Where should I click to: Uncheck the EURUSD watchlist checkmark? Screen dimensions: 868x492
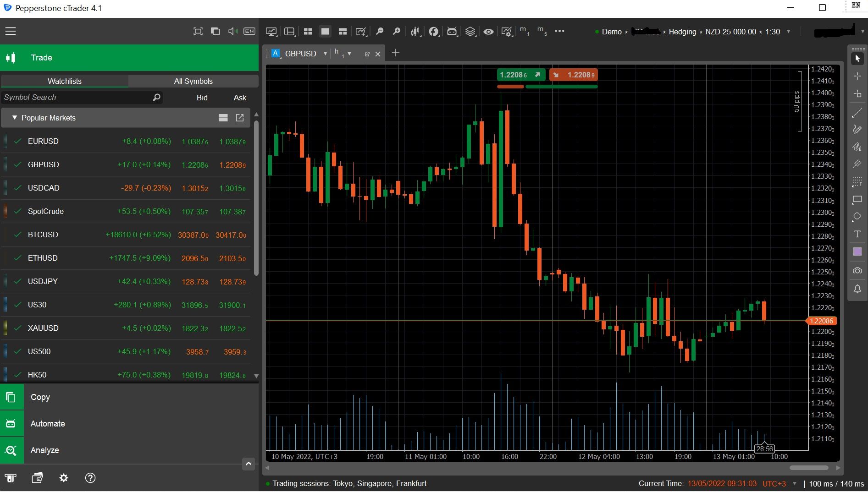coord(17,141)
